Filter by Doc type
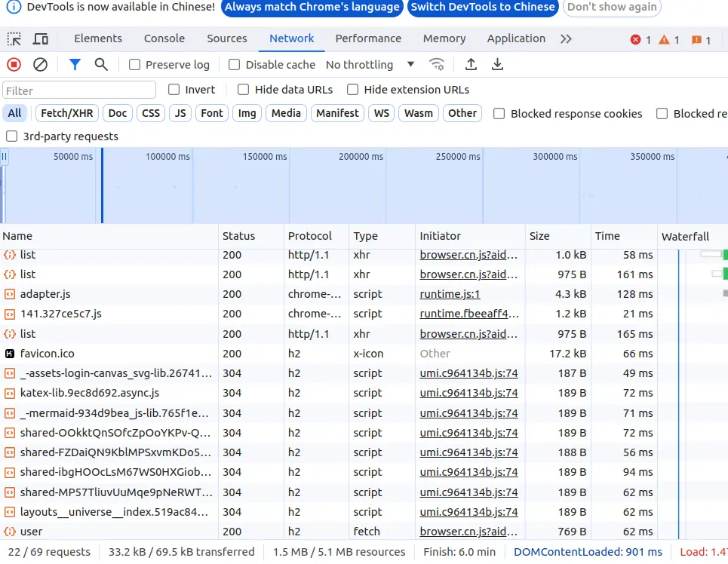The image size is (728, 564). (x=118, y=113)
